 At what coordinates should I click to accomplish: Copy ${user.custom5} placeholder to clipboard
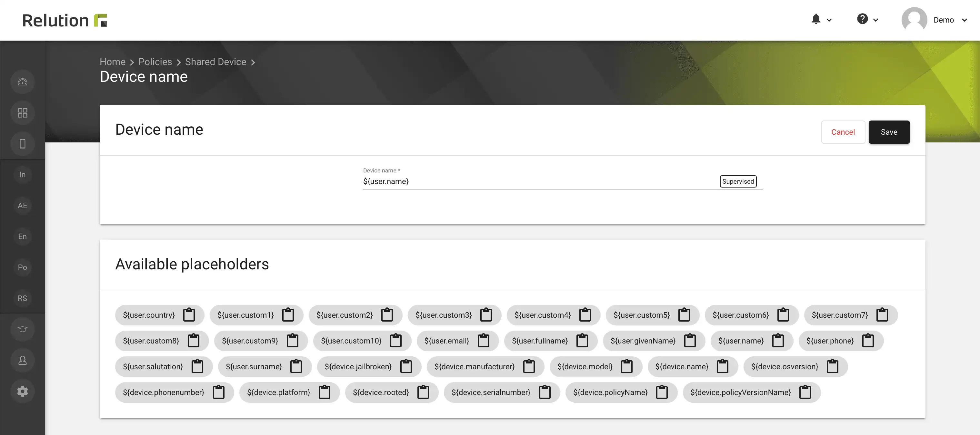pos(684,315)
